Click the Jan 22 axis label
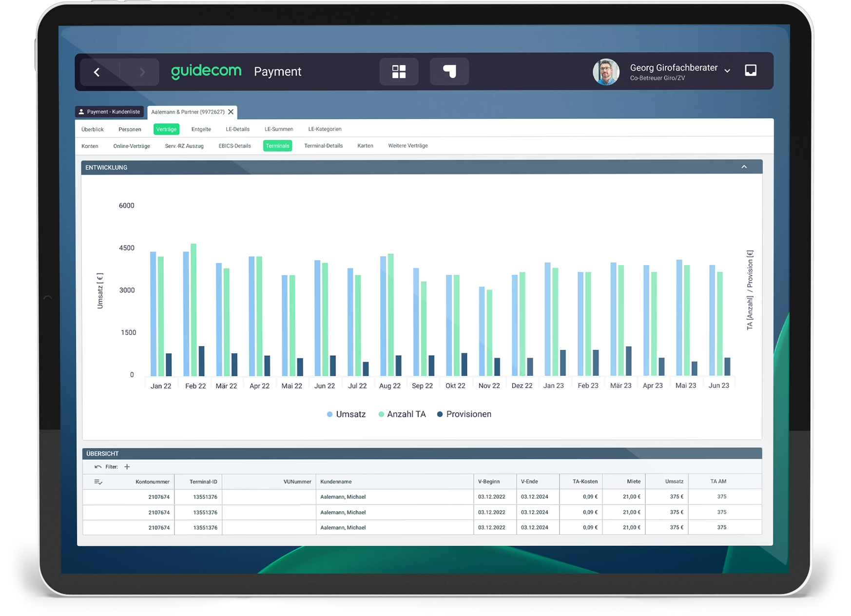This screenshot has height=616, width=851. [161, 386]
